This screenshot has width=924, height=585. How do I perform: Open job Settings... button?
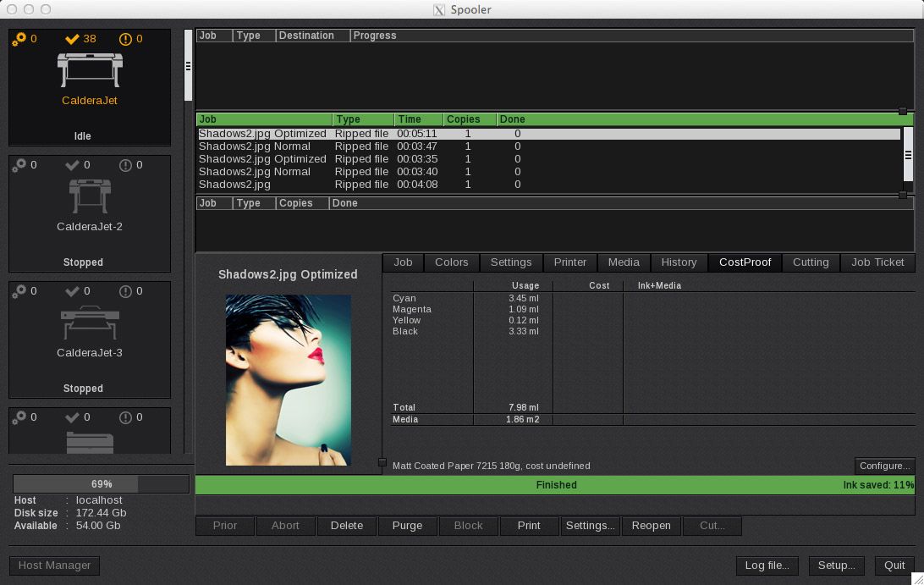pyautogui.click(x=590, y=526)
